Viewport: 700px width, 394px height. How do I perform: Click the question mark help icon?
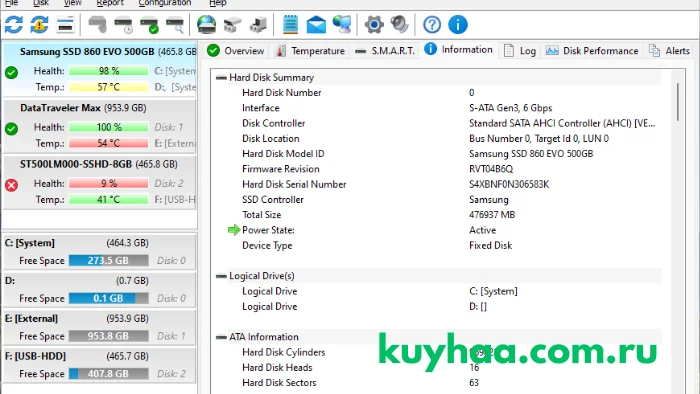coord(432,25)
